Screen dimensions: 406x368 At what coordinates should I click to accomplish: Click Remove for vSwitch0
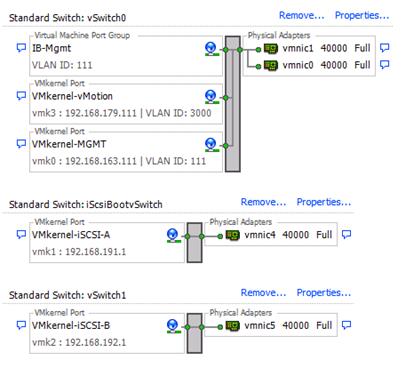[302, 15]
